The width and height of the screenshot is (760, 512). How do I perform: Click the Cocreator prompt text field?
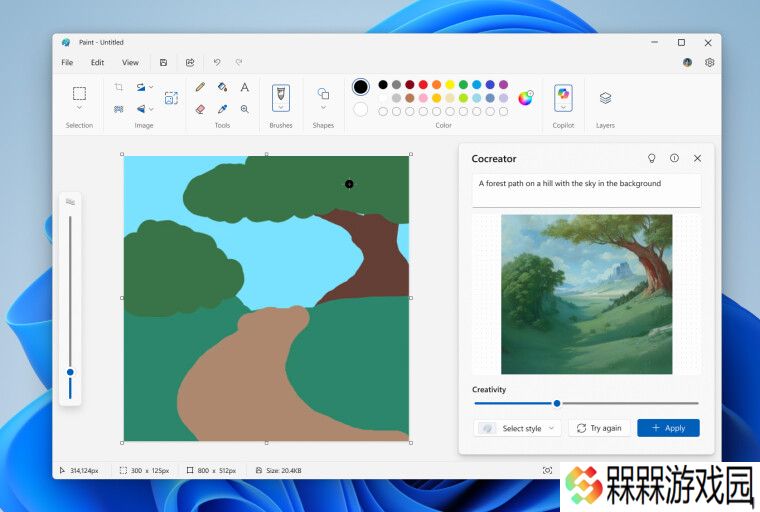(586, 191)
